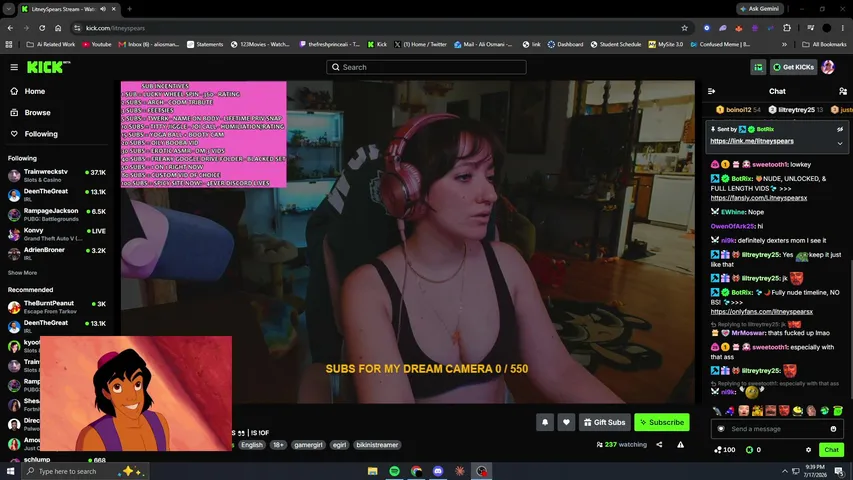Click the Ask Gemini button

click(760, 9)
